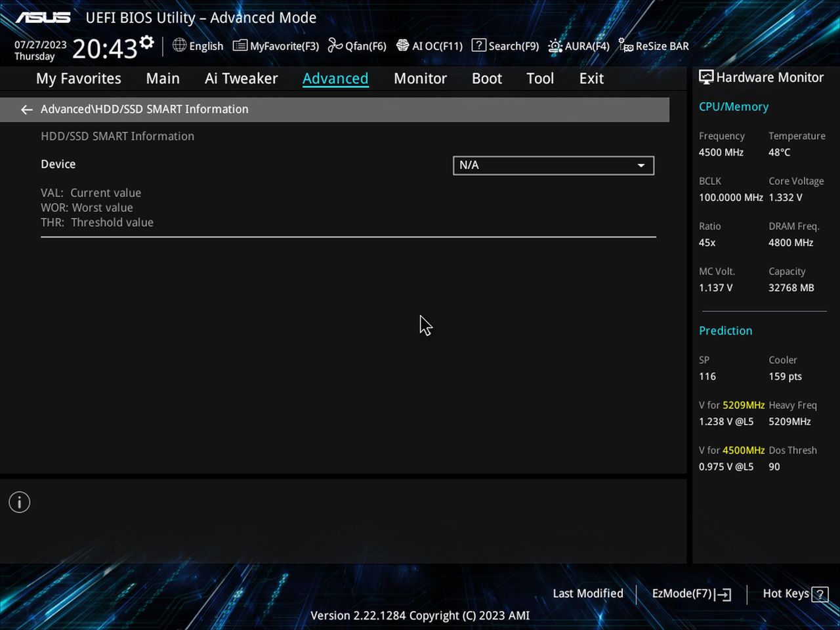Click the CPU/Memory heading
This screenshot has width=840, height=630.
point(734,106)
